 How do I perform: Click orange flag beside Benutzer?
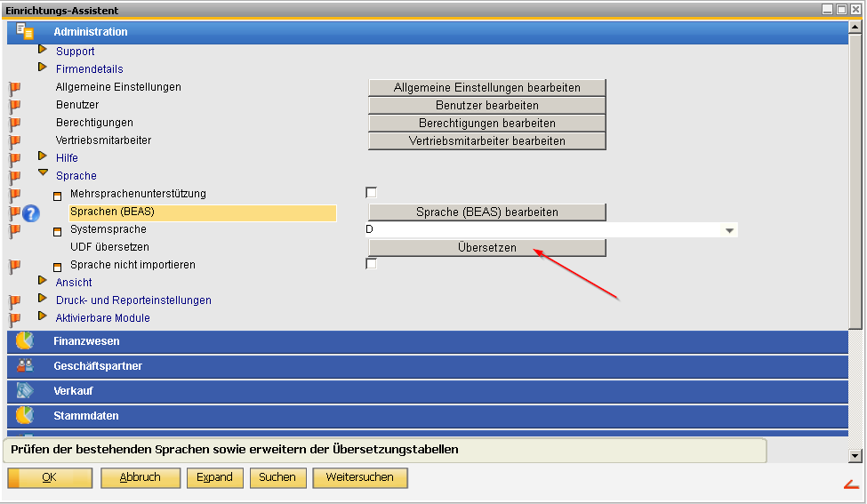15,106
